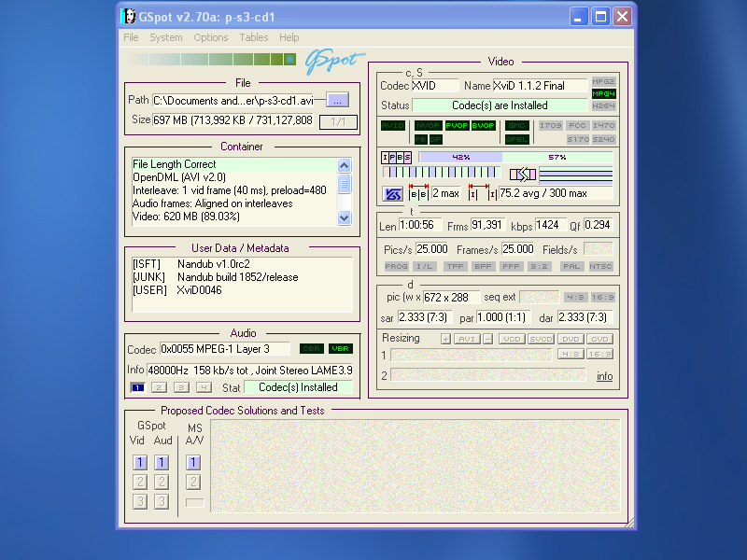Click the I/L interlace indicator
This screenshot has width=747, height=560.
424,266
